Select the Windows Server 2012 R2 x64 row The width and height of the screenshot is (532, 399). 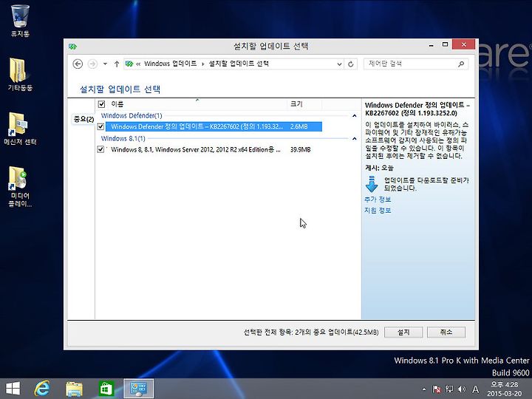coord(214,149)
